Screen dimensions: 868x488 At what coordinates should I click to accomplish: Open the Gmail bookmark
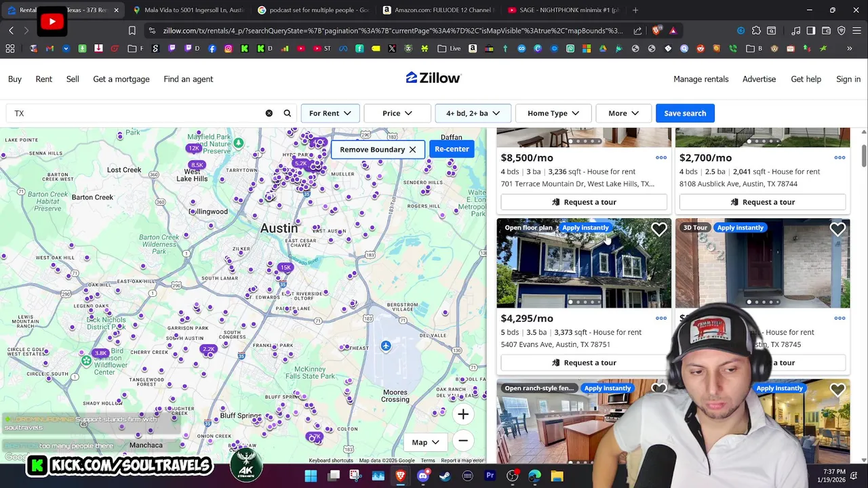point(50,48)
